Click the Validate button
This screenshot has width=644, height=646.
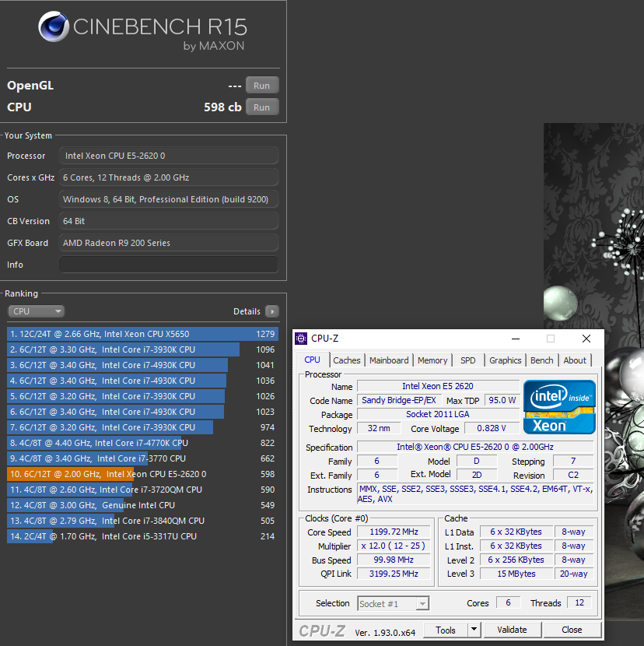point(512,630)
